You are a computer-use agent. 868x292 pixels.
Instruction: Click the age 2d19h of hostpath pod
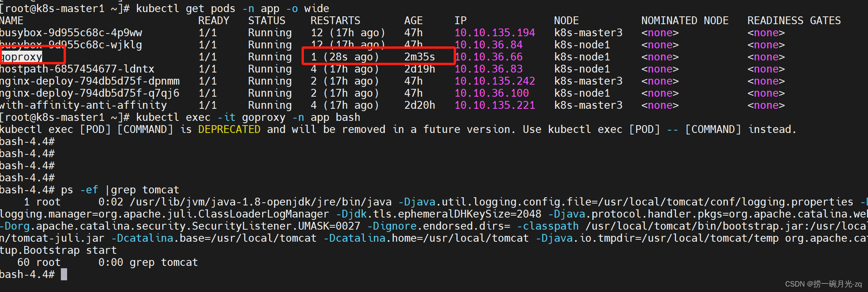click(420, 69)
